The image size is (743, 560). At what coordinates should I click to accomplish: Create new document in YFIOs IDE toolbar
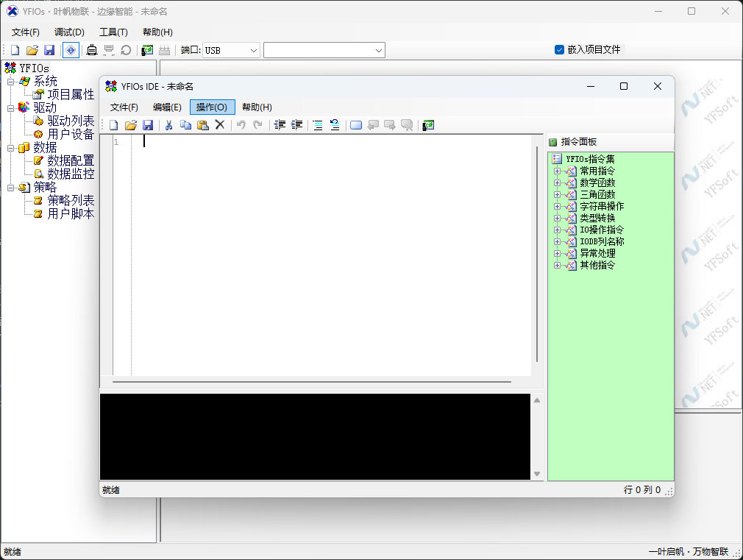click(x=114, y=125)
